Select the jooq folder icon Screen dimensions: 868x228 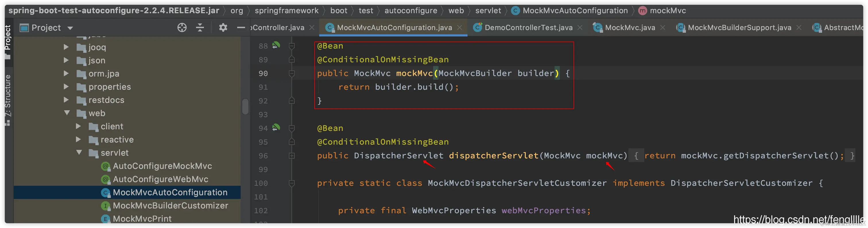tap(81, 48)
